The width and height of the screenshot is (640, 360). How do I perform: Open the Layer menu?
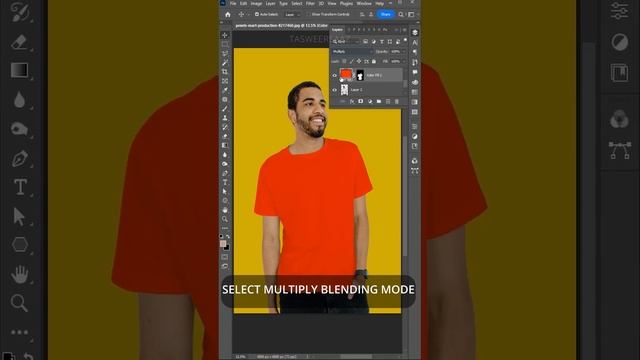[271, 3]
